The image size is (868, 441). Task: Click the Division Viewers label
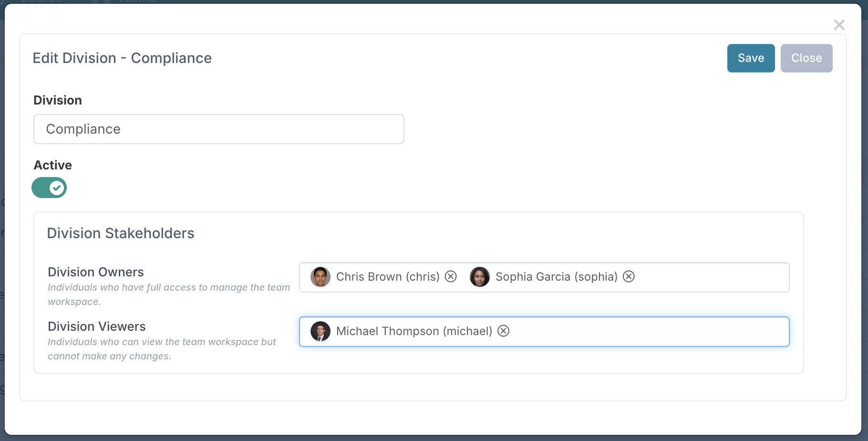coord(97,326)
